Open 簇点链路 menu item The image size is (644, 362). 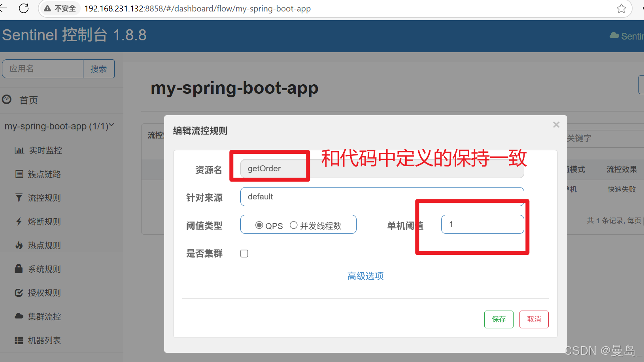click(x=44, y=174)
